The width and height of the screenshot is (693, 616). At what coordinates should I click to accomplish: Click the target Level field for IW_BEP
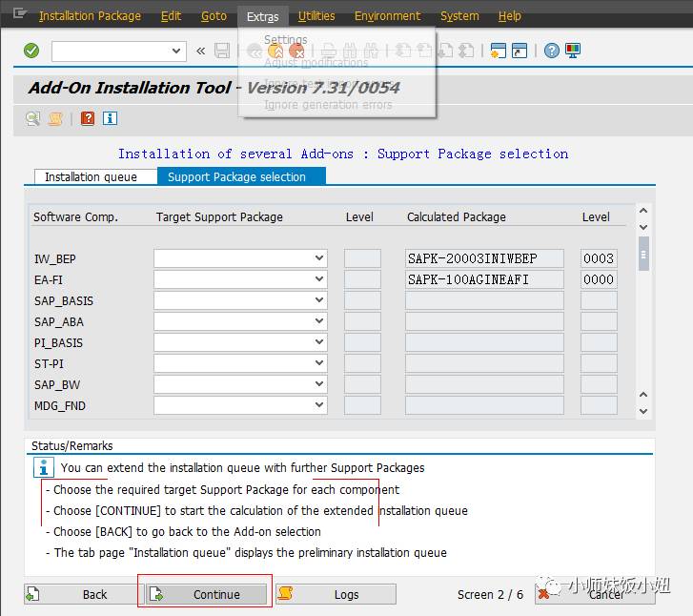362,258
